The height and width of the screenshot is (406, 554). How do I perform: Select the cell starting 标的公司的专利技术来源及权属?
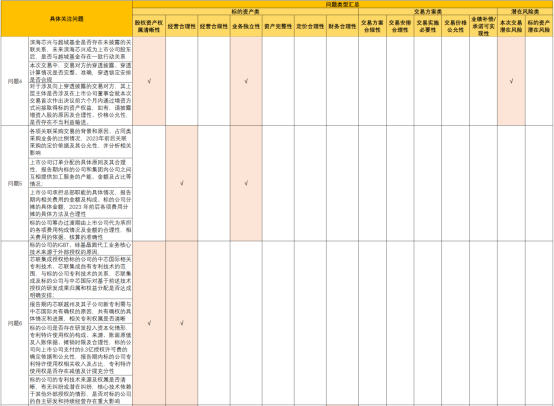coord(80,390)
